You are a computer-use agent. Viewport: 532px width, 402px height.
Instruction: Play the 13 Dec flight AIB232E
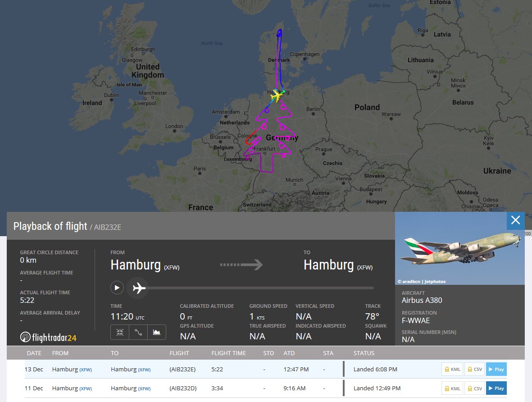[496, 369]
